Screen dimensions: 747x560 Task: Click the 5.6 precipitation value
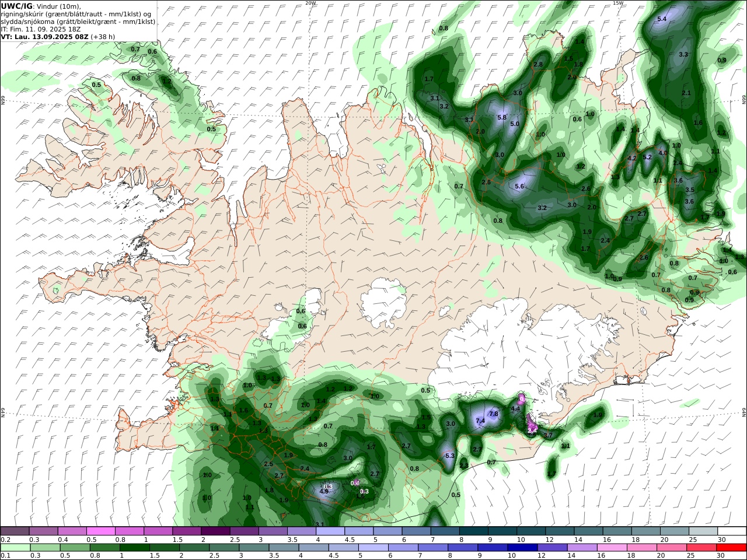520,186
